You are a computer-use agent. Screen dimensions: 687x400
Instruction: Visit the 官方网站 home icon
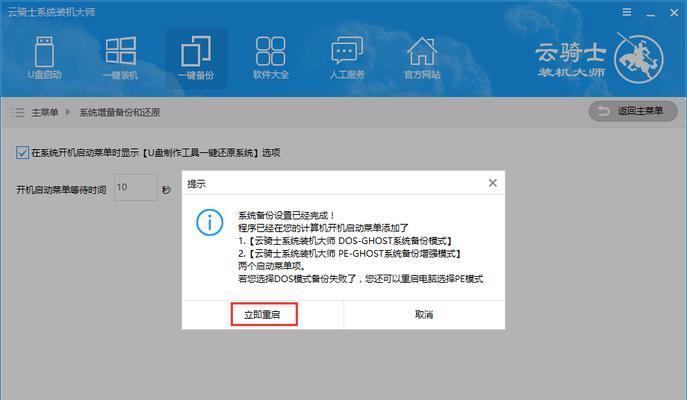(422, 58)
